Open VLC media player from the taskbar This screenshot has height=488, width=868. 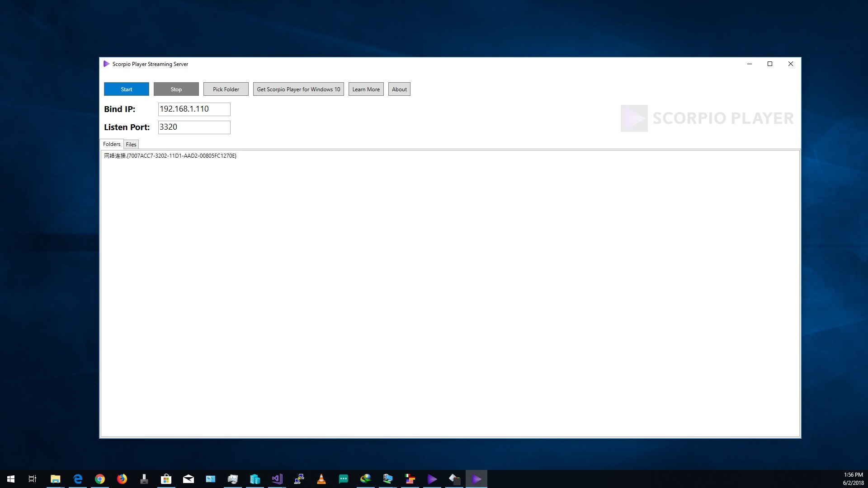pyautogui.click(x=321, y=479)
